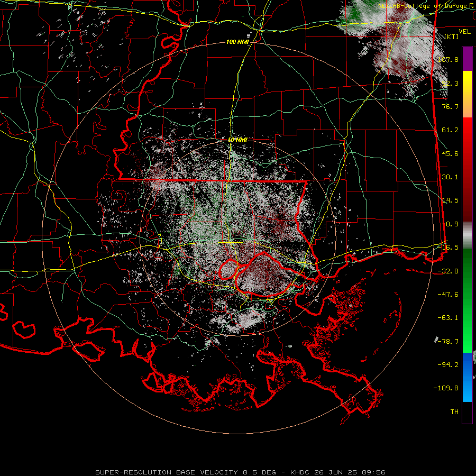
Task: Click the "100 NMI" range ring label
Action: tap(237, 42)
